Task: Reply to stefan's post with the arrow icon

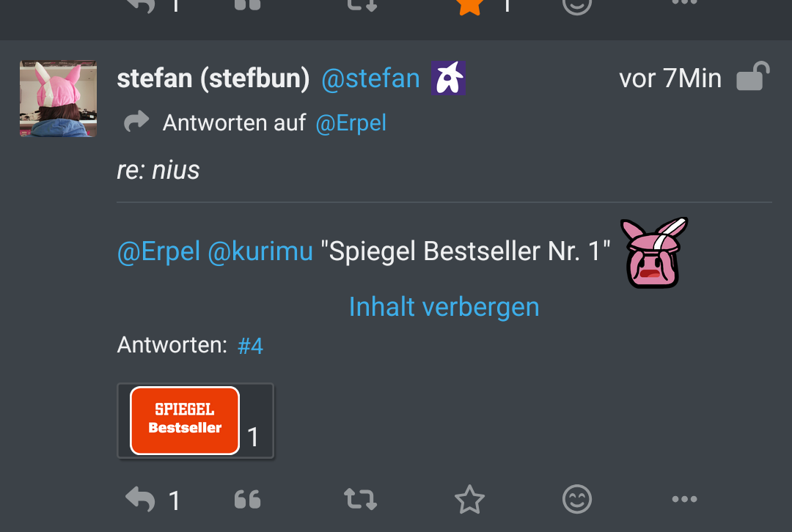Action: 140,500
